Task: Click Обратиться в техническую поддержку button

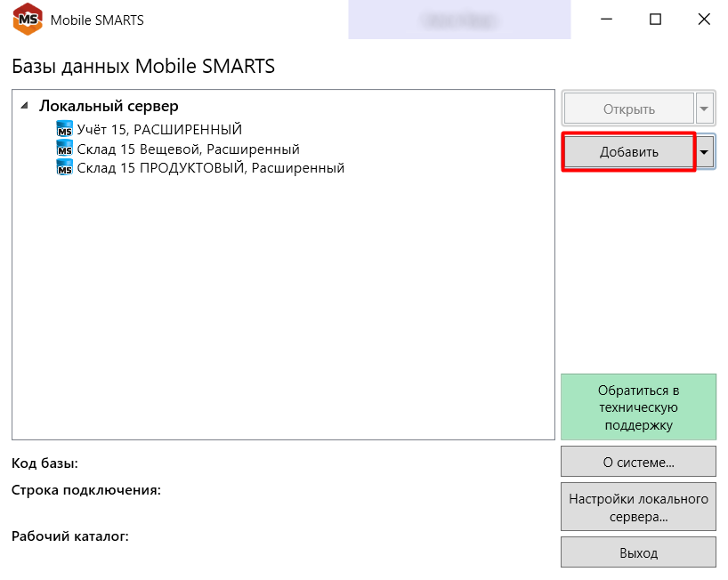Action: click(638, 407)
